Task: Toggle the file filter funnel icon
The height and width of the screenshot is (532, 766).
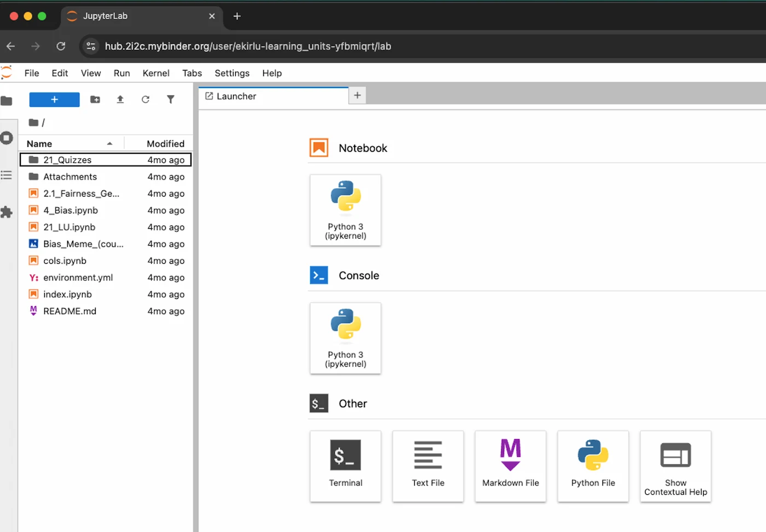Action: [171, 100]
